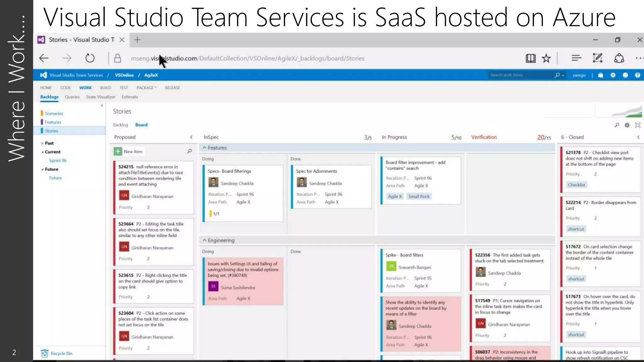Image resolution: width=644 pixels, height=362 pixels.
Task: Open Recycle Bin icon in sidebar
Action: [45, 353]
